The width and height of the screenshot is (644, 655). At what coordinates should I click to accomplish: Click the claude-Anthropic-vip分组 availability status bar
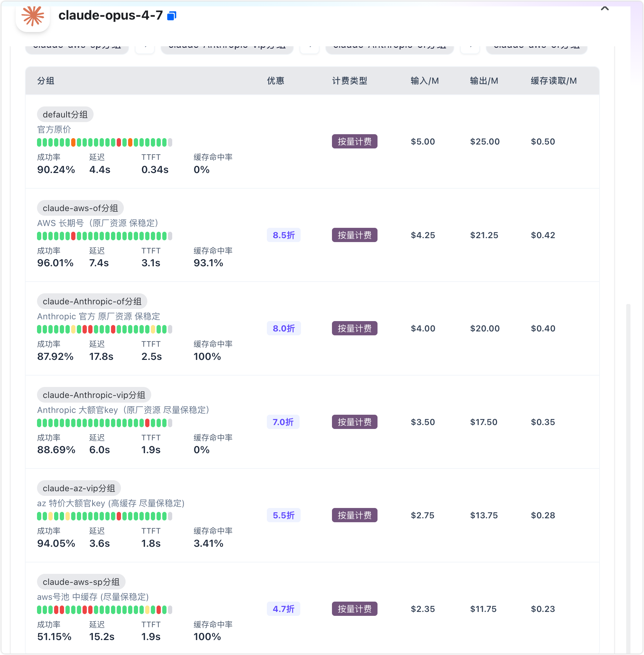pyautogui.click(x=105, y=423)
